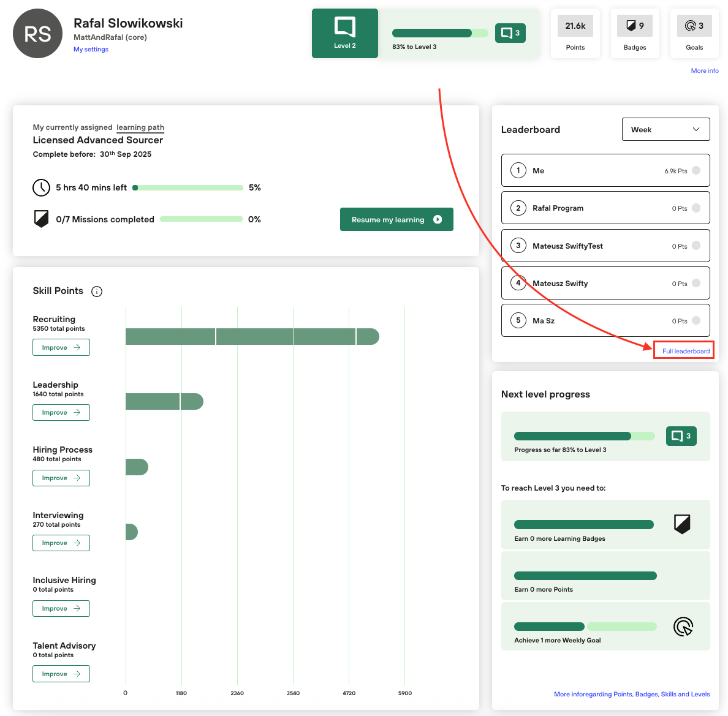Open the Full leaderboard link
The width and height of the screenshot is (728, 716).
[x=686, y=351]
